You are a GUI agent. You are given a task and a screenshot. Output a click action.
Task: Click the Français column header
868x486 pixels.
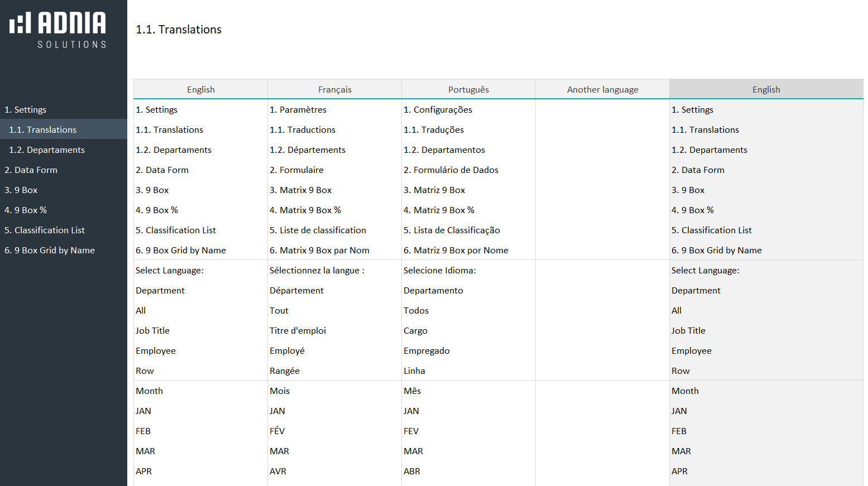[335, 90]
